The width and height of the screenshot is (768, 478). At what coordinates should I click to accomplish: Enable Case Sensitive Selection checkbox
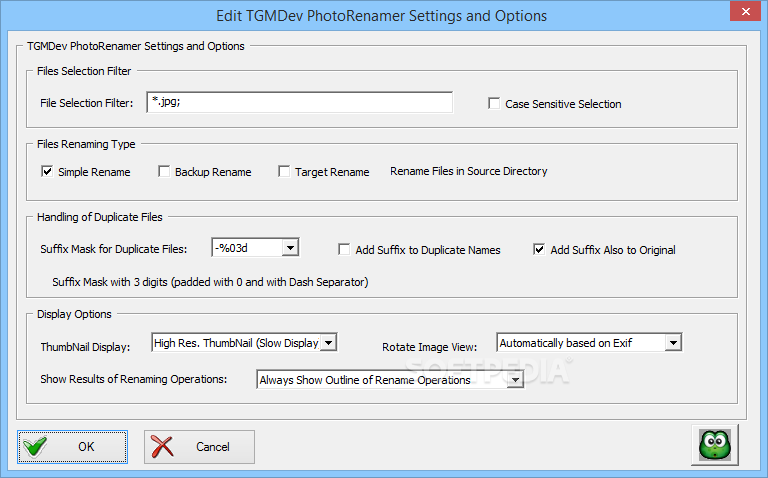[494, 103]
